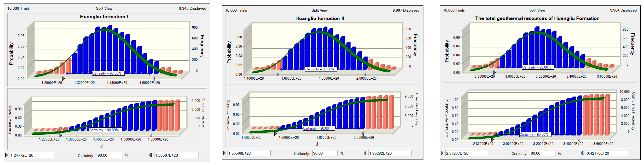
Task: Select left certainty grabber in formation II probability chart
Action: pyautogui.click(x=278, y=74)
